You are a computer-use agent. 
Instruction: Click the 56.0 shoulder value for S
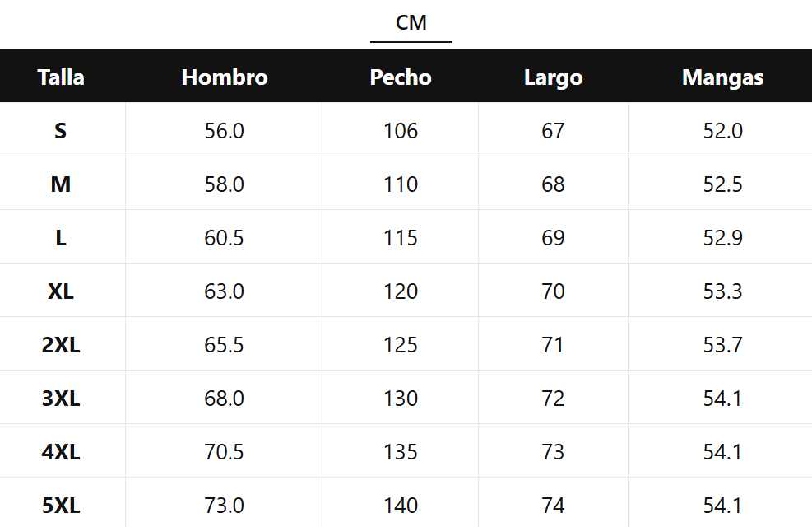pos(225,131)
